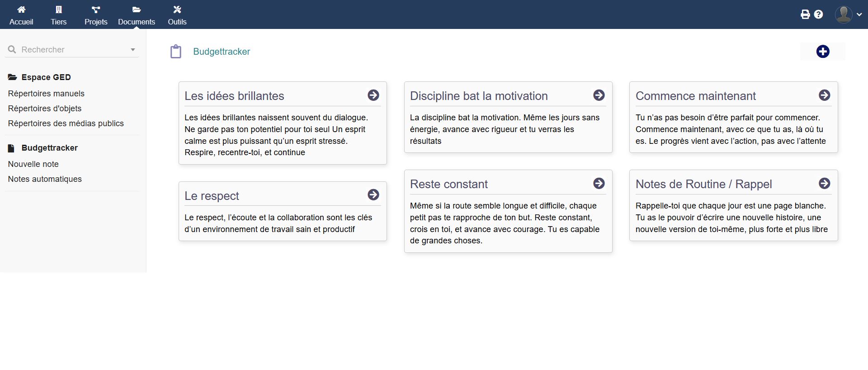
Task: Open the 'Discipline bat la motivation' arrow icon
Action: click(599, 95)
